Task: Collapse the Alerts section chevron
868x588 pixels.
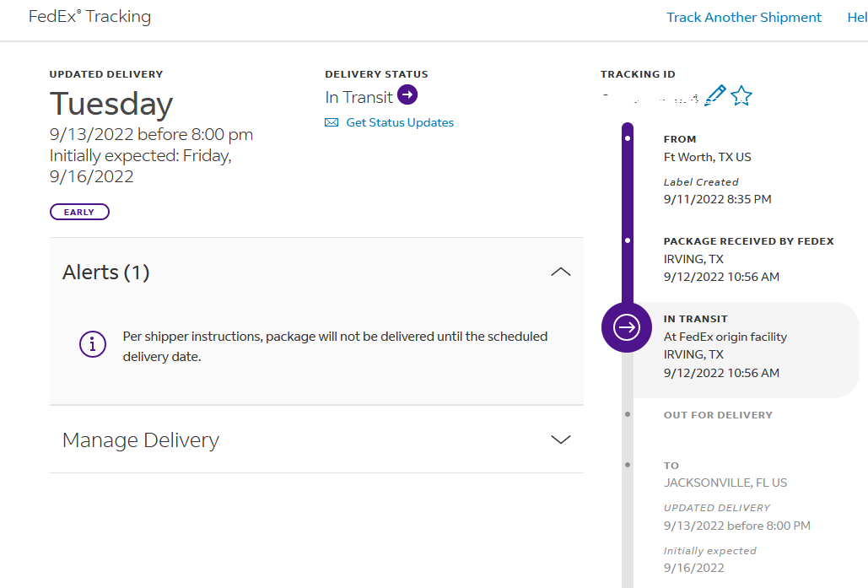Action: [560, 272]
